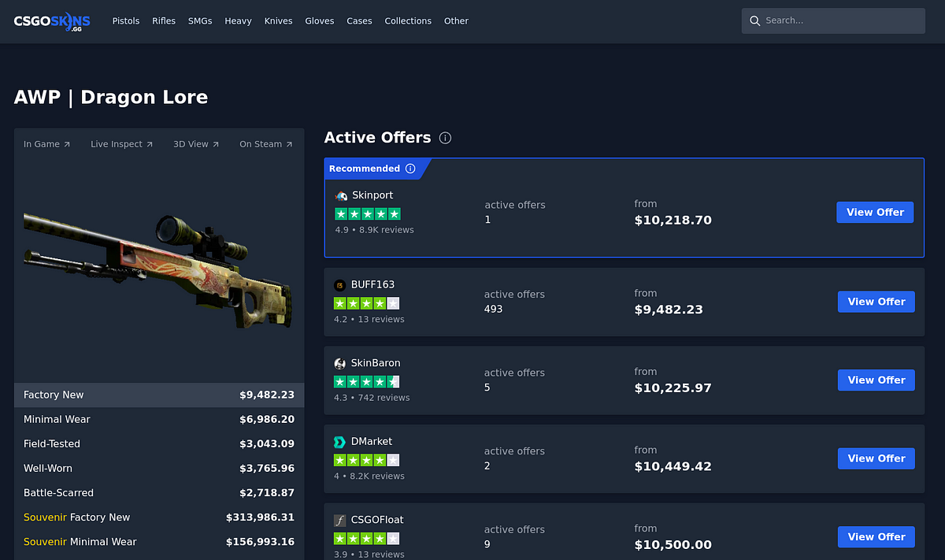Open the Other menu
Image resolution: width=945 pixels, height=560 pixels.
pyautogui.click(x=456, y=21)
